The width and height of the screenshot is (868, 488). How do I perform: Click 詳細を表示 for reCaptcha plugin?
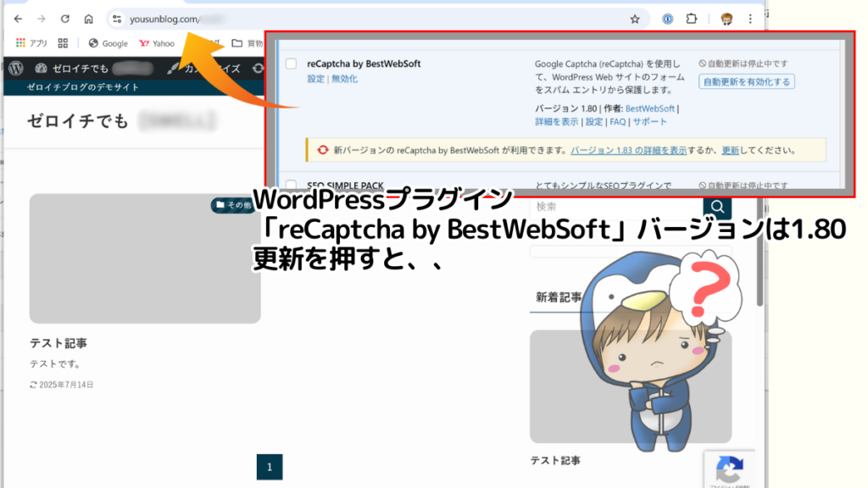[x=556, y=122]
